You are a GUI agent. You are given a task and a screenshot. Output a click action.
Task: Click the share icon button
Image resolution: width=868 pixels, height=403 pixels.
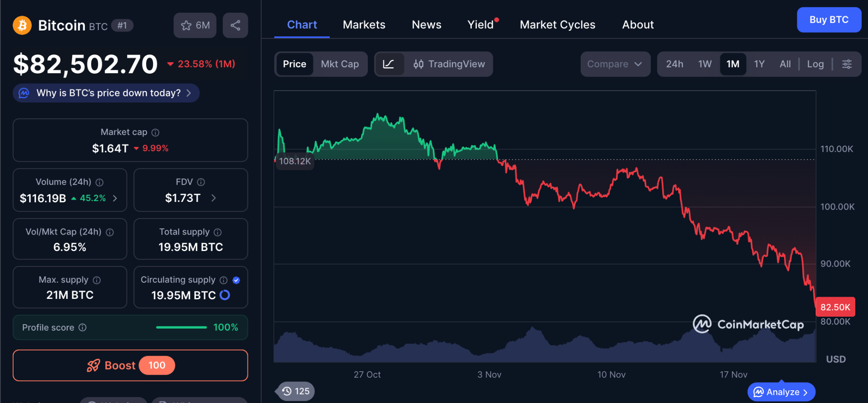(x=235, y=25)
